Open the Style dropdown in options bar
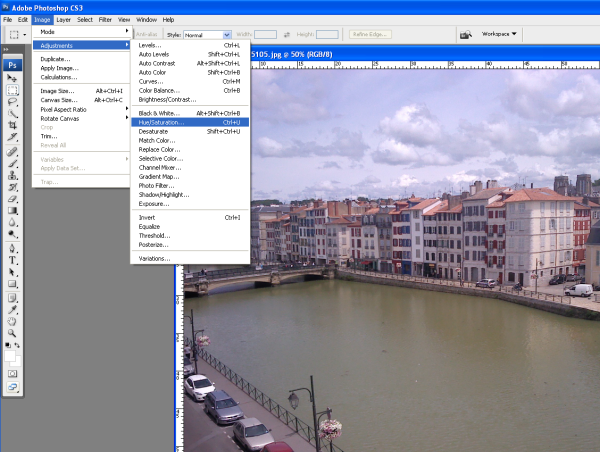 tap(207, 34)
